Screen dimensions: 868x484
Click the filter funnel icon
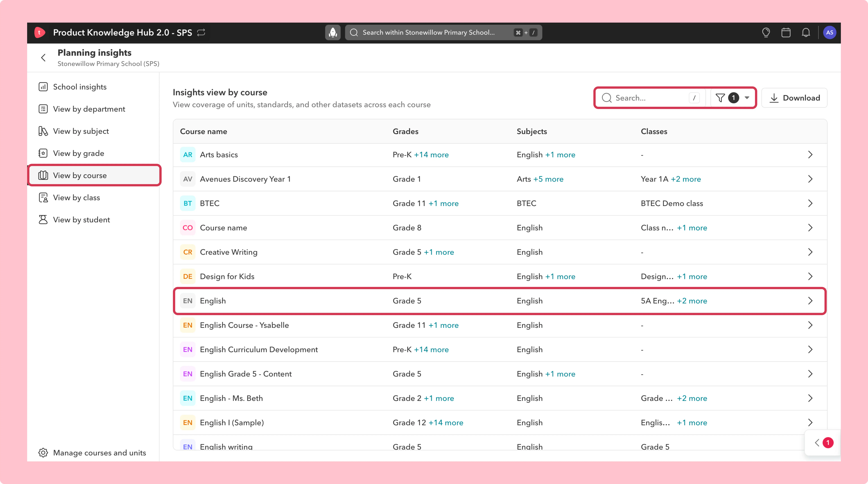point(720,98)
